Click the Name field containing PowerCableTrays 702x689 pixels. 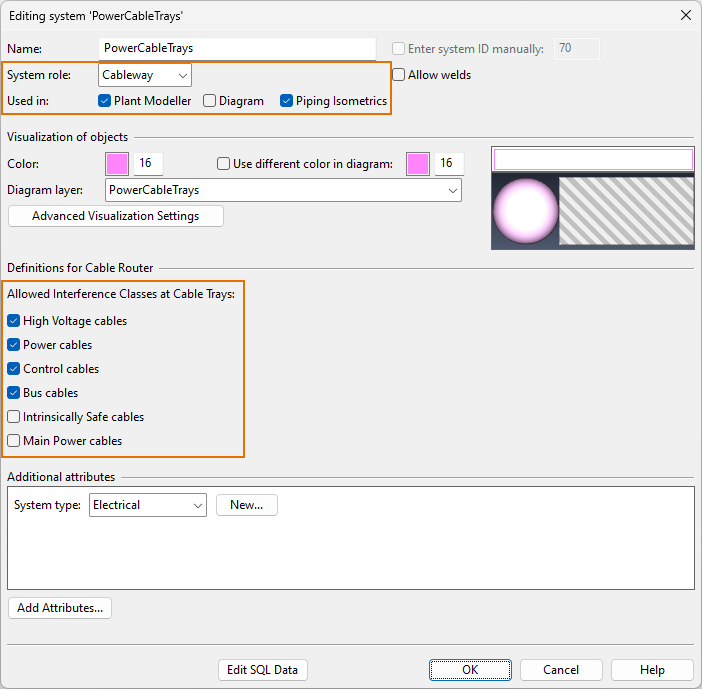tap(237, 49)
